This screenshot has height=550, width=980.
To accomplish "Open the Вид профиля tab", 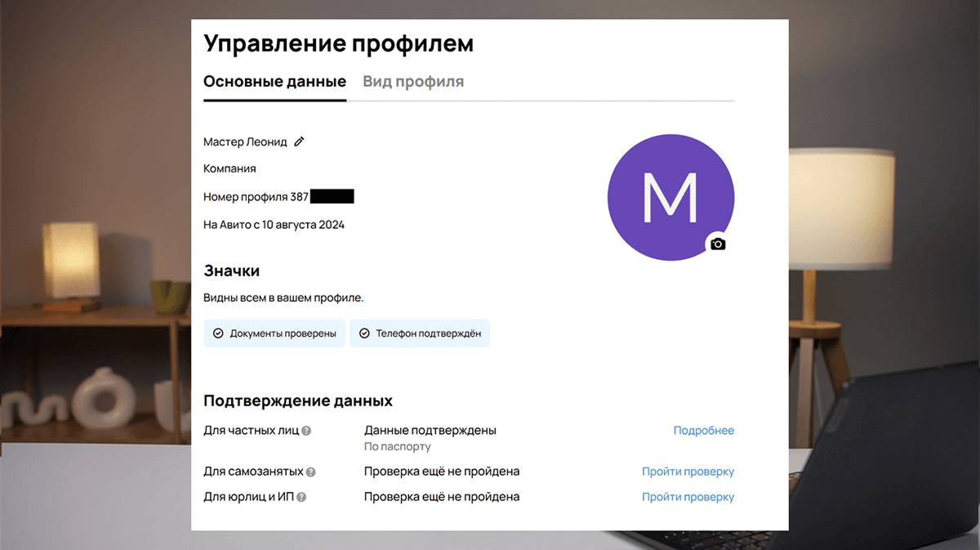I will click(413, 82).
